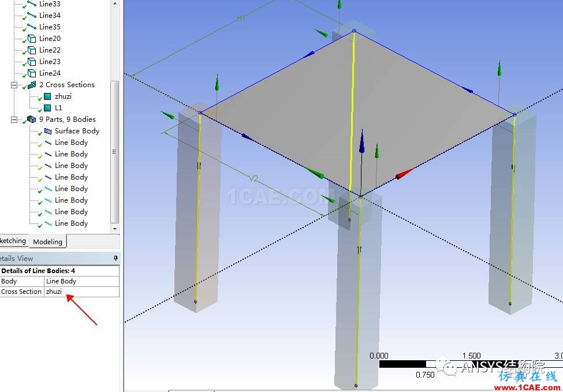Screen dimensions: 563x392
Task: Select the last Line Body in the tree
Action: [72, 223]
